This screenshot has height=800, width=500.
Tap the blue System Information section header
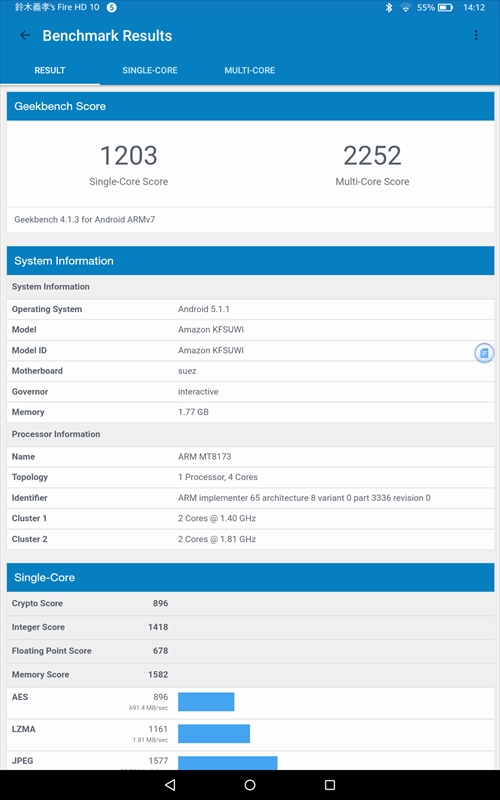point(251,261)
